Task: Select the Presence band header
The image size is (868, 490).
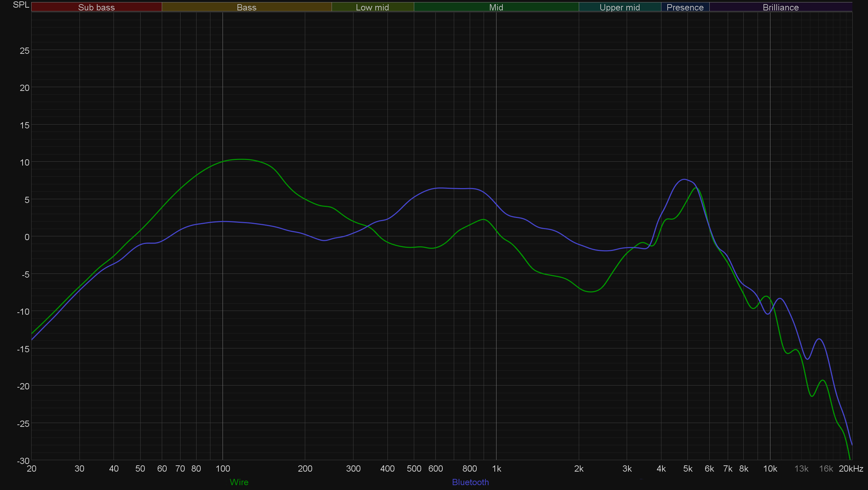Action: [x=685, y=7]
